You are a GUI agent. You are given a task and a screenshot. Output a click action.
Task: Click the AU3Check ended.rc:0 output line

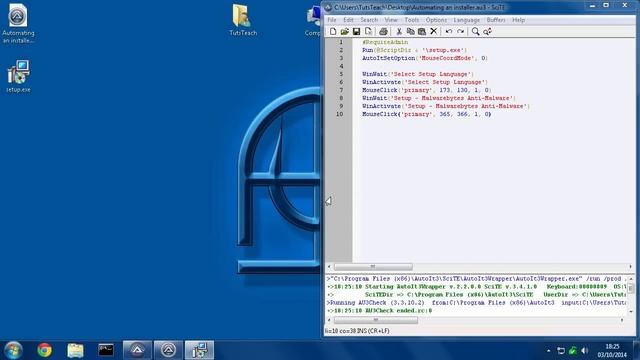(x=379, y=311)
